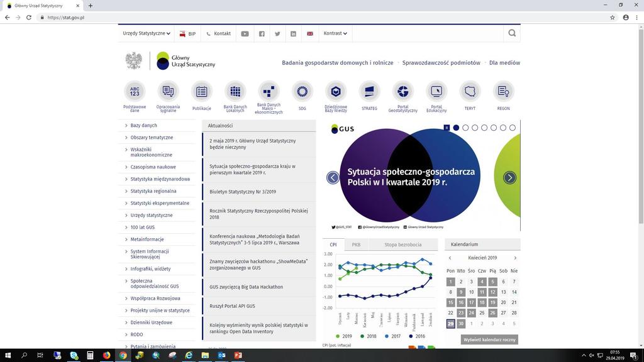Click the site search magnifier icon
This screenshot has height=362, width=644.
512,33
